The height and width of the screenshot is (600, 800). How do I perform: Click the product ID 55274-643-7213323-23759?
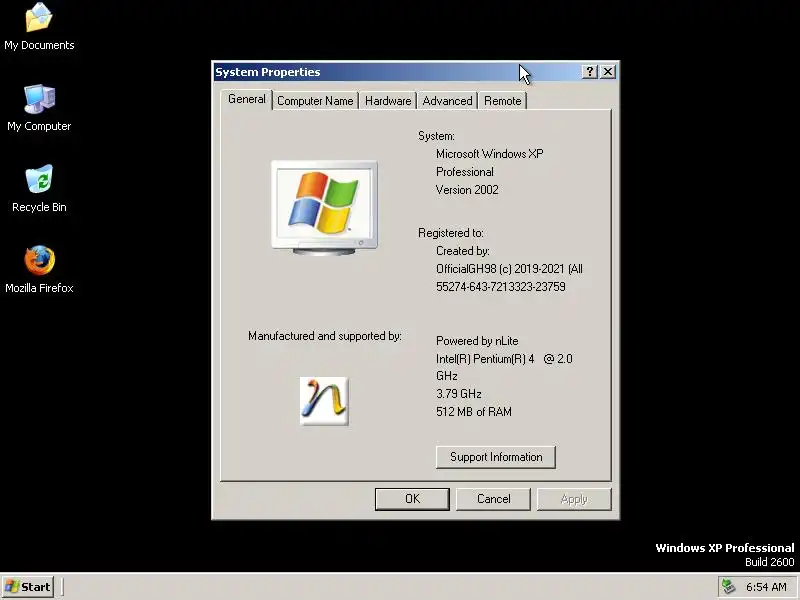coord(501,287)
